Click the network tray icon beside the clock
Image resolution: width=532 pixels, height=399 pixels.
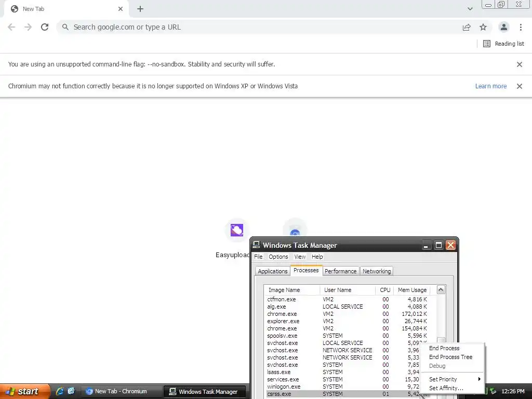click(x=493, y=392)
